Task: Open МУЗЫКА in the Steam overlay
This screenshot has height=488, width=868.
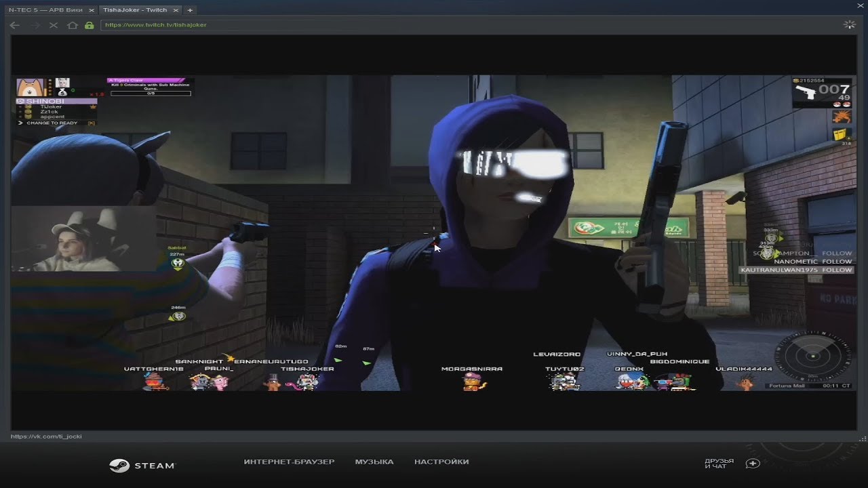Action: [374, 462]
